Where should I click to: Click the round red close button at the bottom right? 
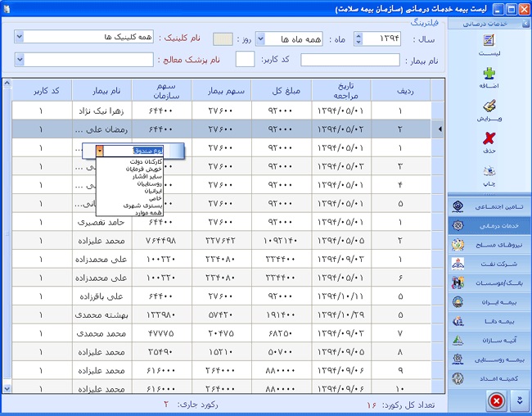497,401
